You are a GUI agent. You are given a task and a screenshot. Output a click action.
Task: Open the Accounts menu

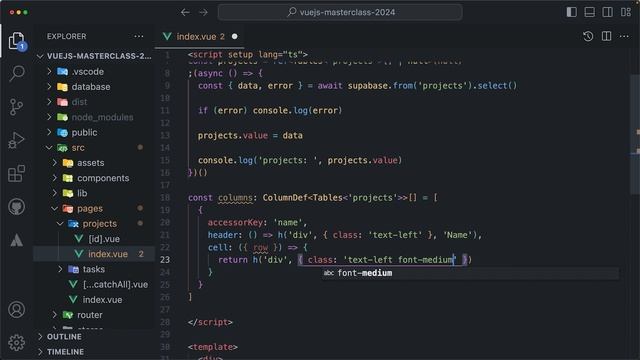(x=16, y=310)
